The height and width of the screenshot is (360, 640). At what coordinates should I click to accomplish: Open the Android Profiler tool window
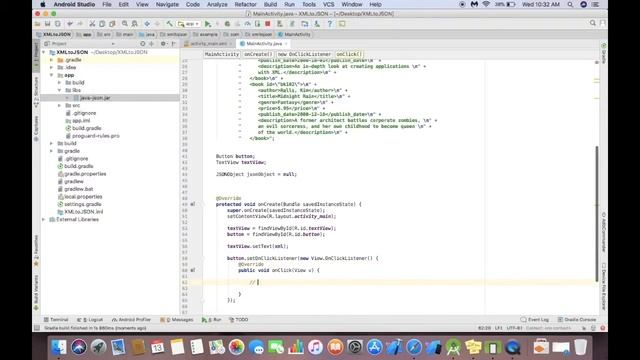[x=131, y=320]
